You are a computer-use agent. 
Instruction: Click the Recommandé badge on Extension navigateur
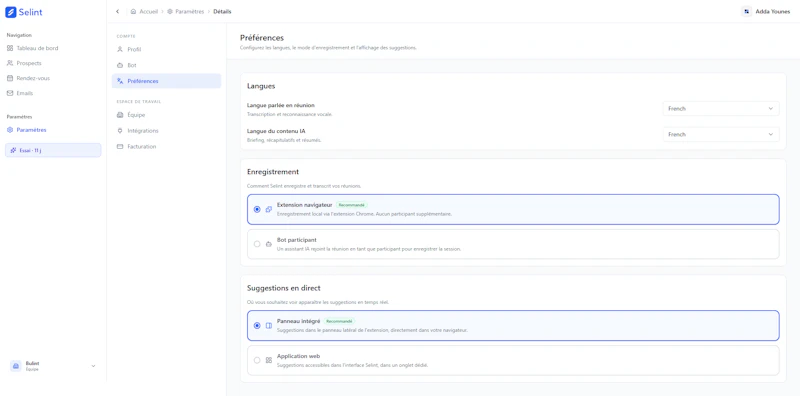[x=352, y=205]
